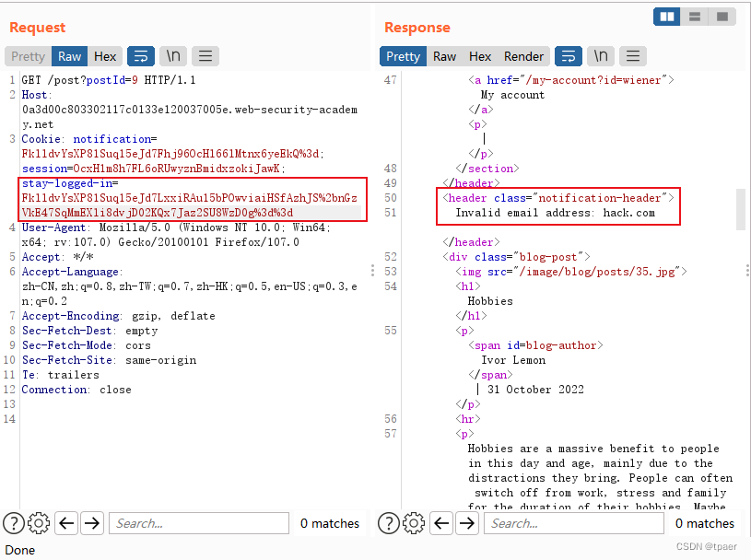Screen dimensions: 751x560
Task: Click the stay-logged-in cookie name
Action: (x=67, y=183)
